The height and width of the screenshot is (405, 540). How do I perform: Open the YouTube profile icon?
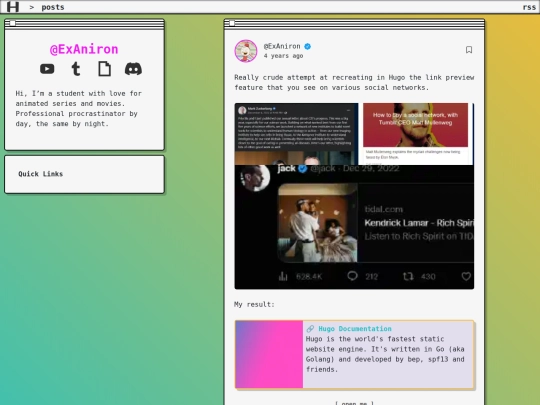click(47, 69)
